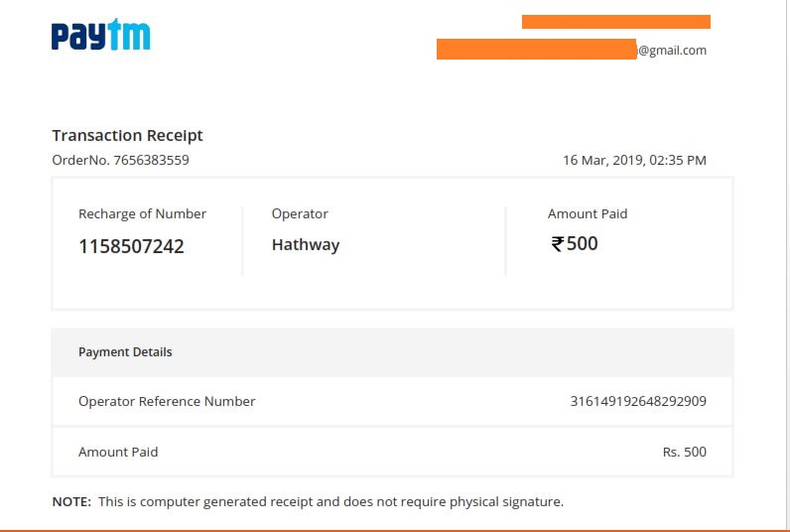The height and width of the screenshot is (532, 790).
Task: Click the order number 7656383559
Action: tap(152, 160)
